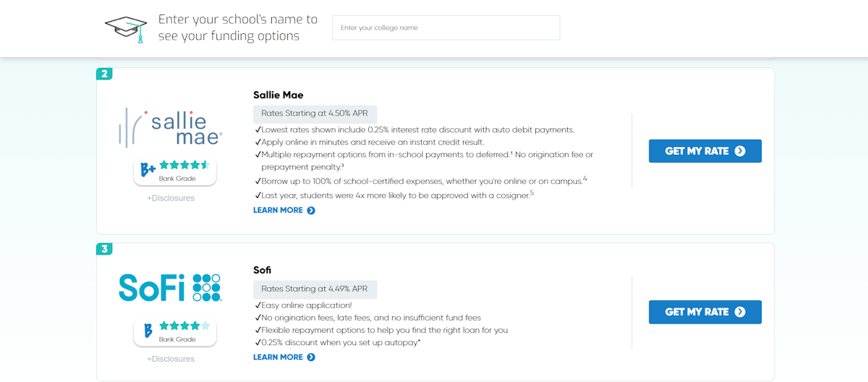Screen dimensions: 868x382
Task: Click arrow icon beside SoFi Learn More
Action: coord(311,357)
